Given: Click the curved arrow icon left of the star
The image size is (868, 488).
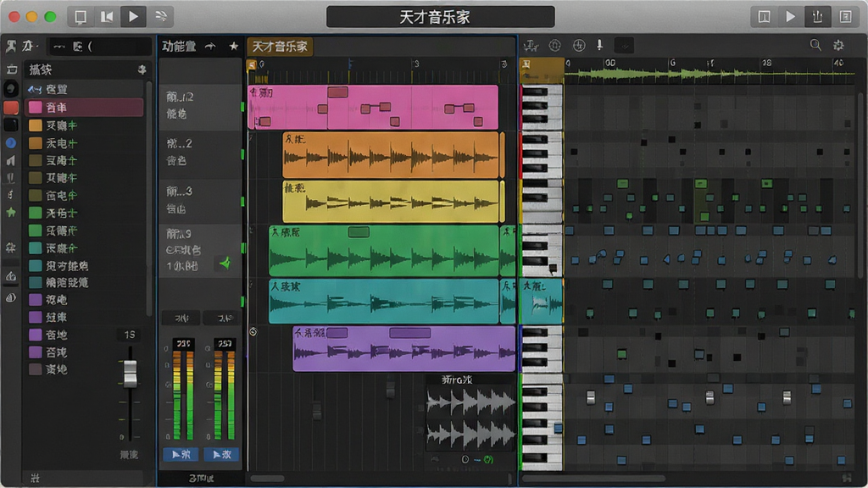Looking at the screenshot, I should 210,47.
